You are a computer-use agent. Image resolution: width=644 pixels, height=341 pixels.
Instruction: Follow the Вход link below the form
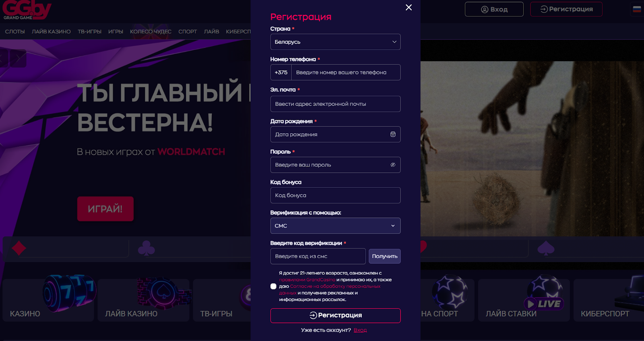pos(360,330)
